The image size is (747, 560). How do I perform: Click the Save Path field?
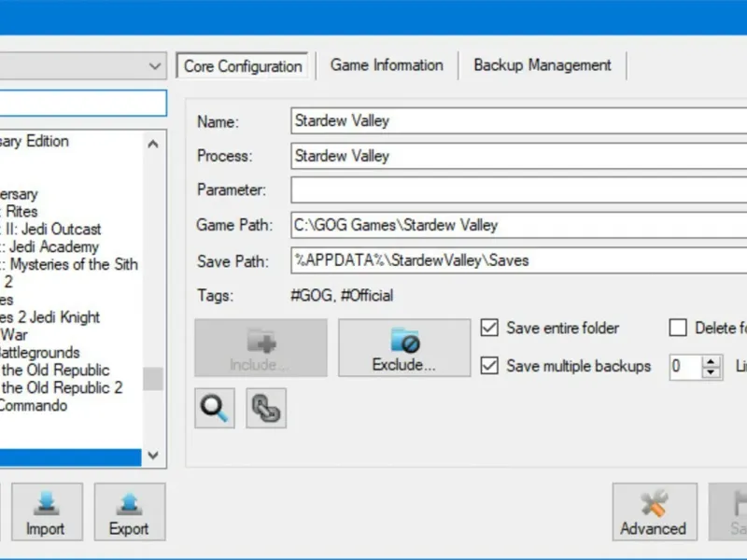point(519,260)
